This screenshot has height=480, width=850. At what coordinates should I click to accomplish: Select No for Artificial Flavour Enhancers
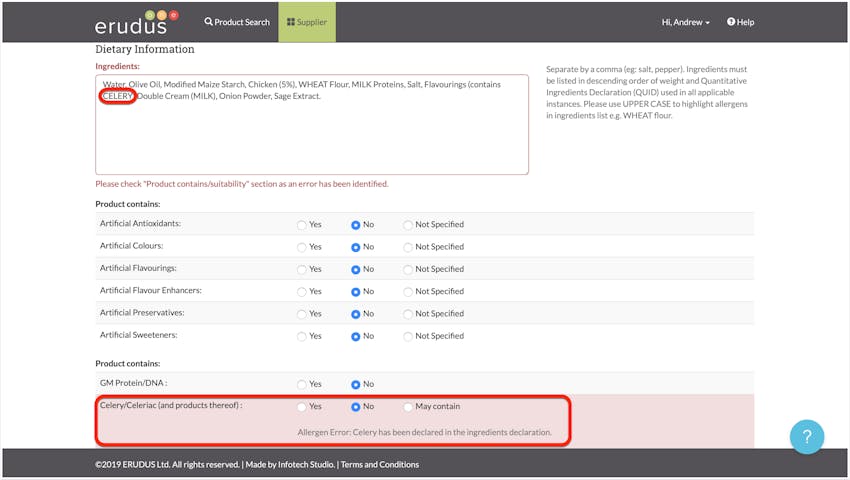point(356,292)
